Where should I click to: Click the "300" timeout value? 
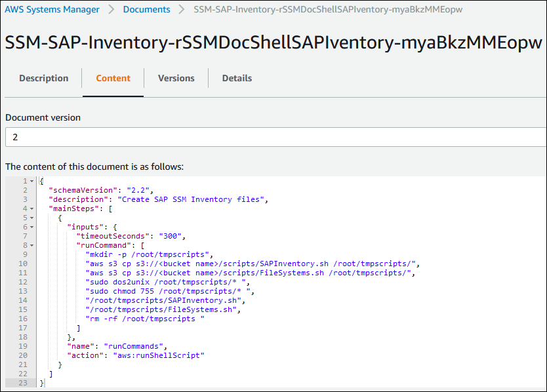171,236
